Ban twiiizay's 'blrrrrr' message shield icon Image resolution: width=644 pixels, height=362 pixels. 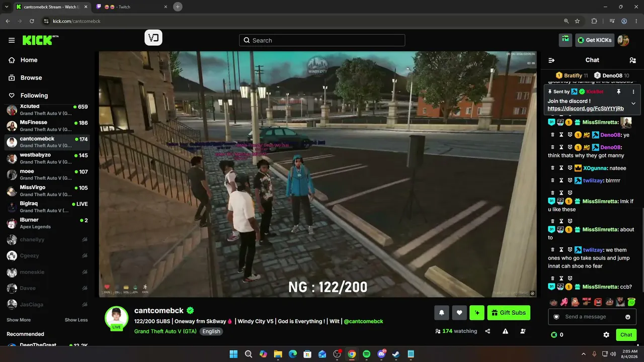click(570, 180)
